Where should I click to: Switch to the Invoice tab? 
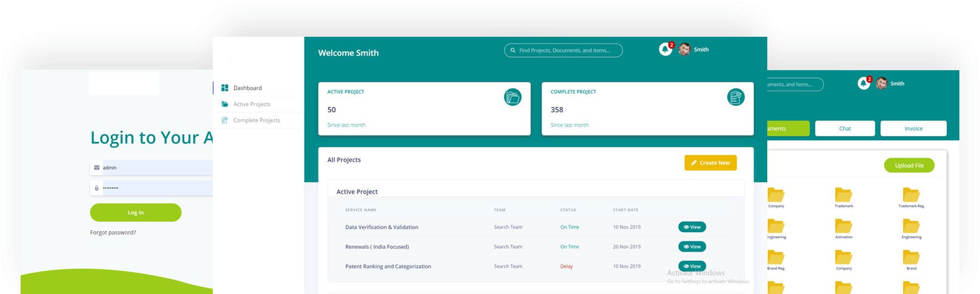(913, 129)
